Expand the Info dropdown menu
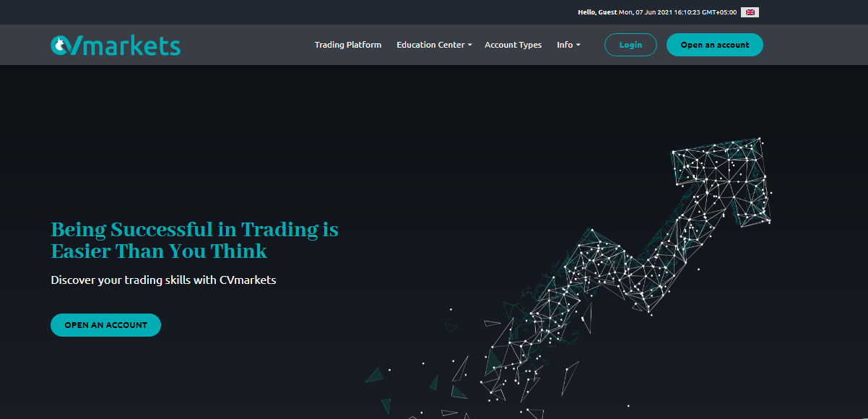Viewport: 868px width, 419px height. [x=568, y=45]
